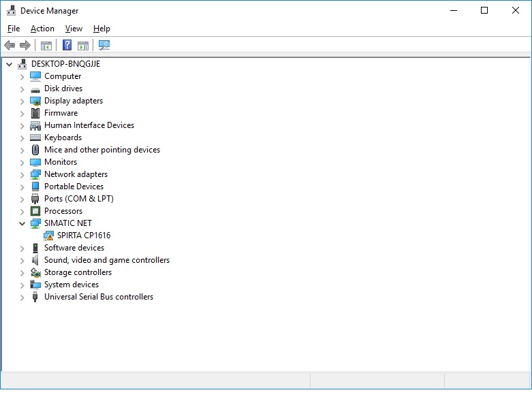Scan for hardware changes icon
Image resolution: width=532 pixels, height=418 pixels.
[104, 45]
